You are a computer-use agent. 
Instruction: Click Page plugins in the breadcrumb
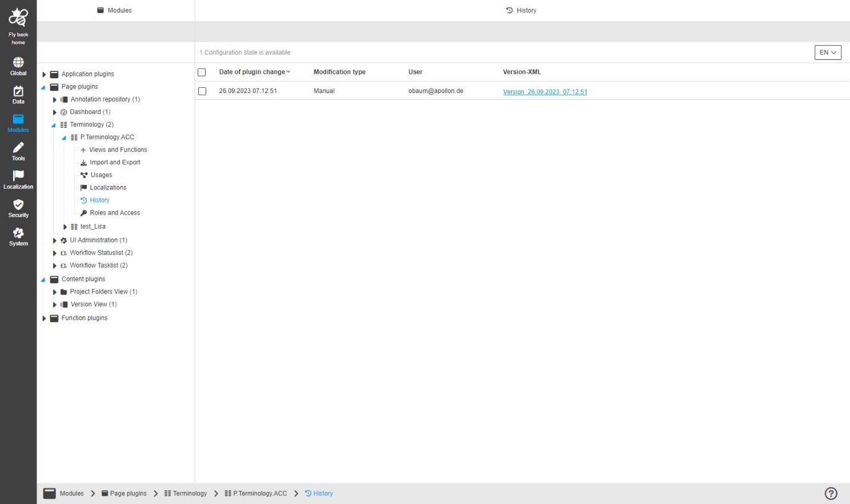(128, 494)
